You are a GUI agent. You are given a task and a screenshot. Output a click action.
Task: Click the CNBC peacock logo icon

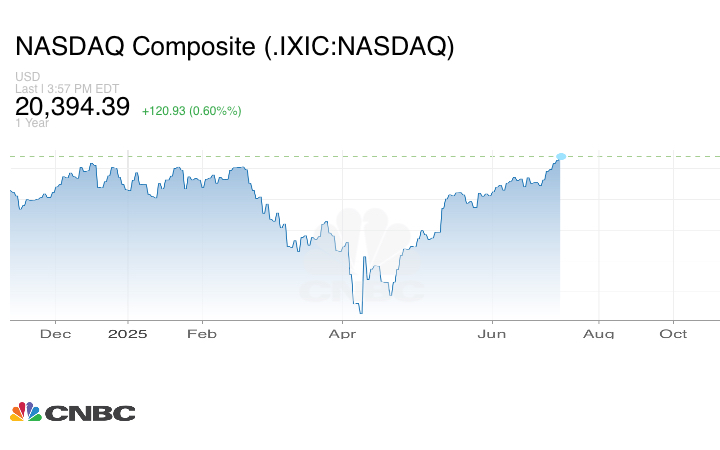click(x=25, y=412)
